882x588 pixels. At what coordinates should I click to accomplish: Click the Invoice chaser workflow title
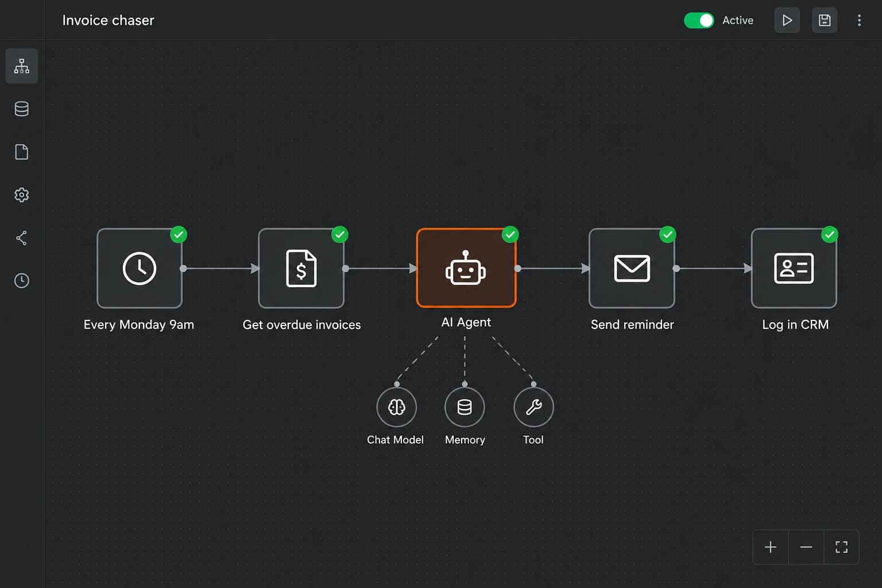click(108, 21)
